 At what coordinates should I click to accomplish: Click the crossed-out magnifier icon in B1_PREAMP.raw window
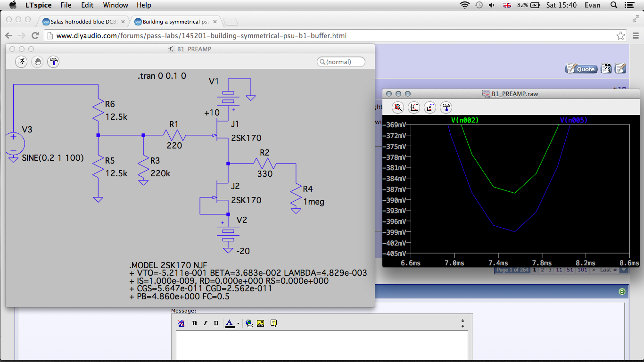point(398,107)
